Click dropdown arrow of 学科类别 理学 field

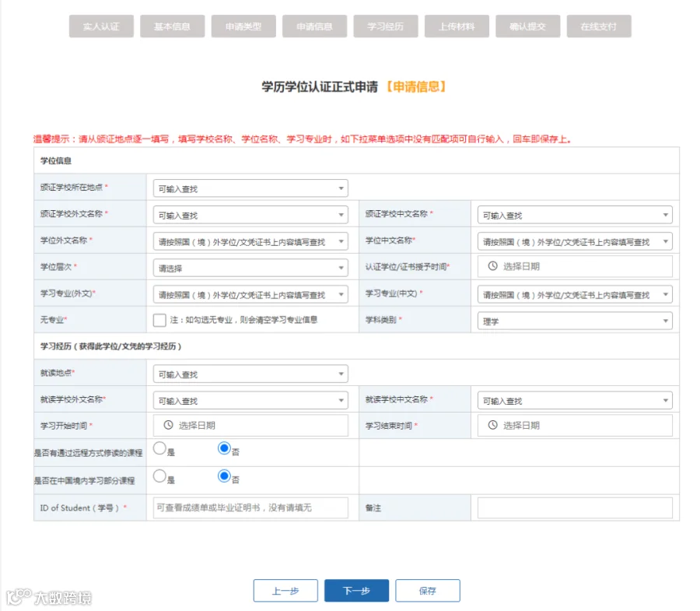pos(665,321)
